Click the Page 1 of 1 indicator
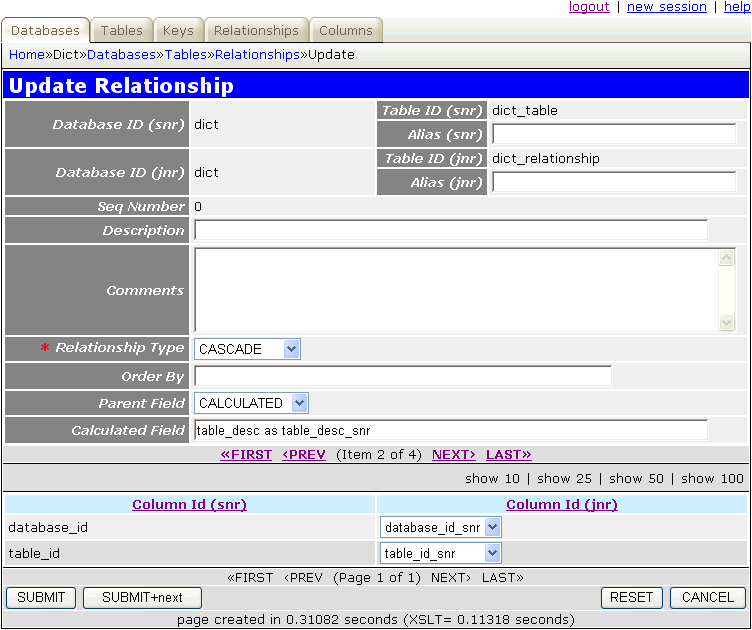Image resolution: width=752 pixels, height=630 pixels. [376, 577]
